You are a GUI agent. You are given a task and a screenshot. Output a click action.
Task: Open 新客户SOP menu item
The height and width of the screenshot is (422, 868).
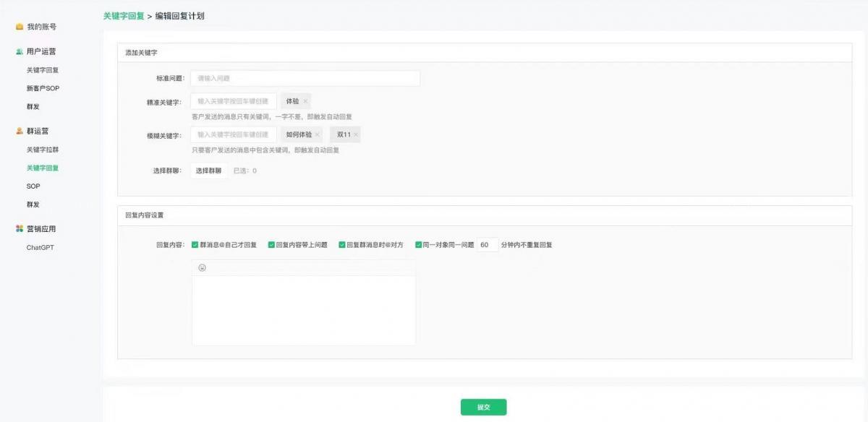[x=43, y=89]
